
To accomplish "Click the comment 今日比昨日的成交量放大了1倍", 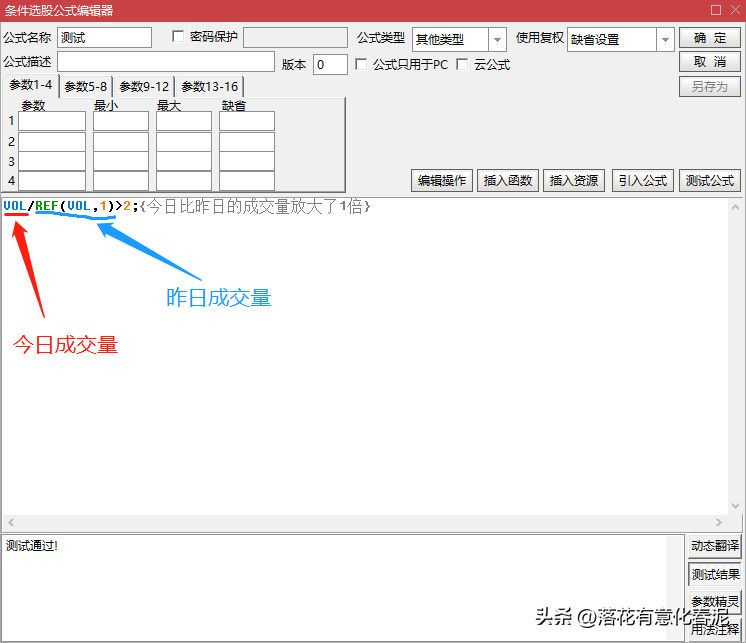I will coord(255,206).
